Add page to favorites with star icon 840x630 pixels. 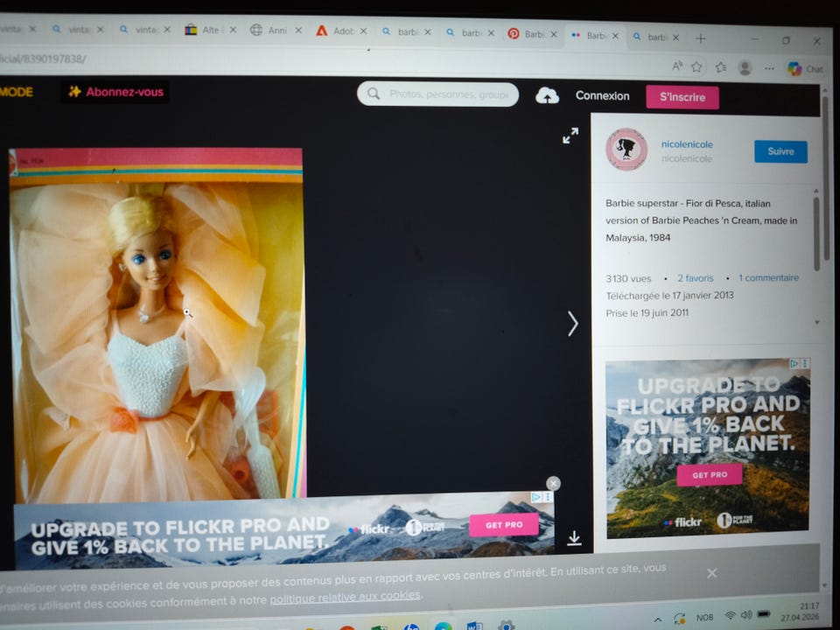click(x=696, y=67)
